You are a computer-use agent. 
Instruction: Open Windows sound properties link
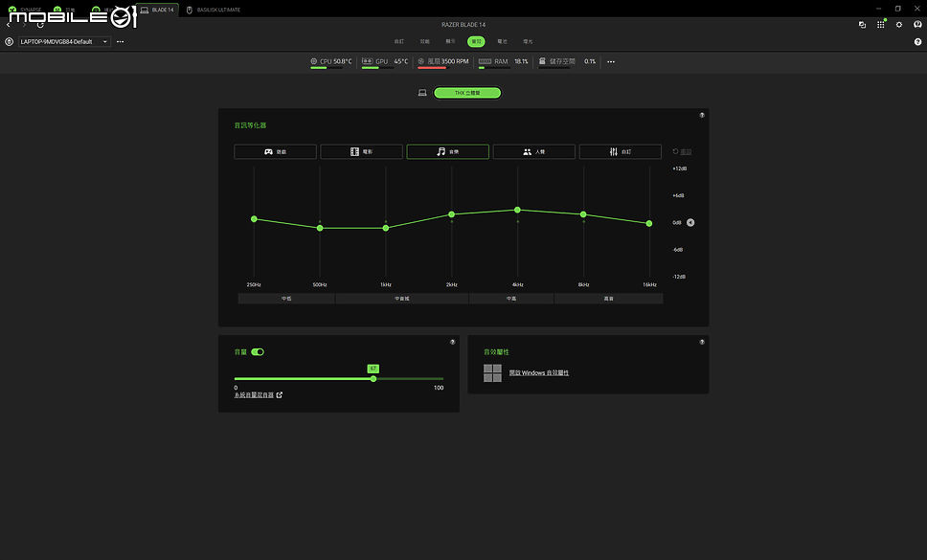coord(539,373)
